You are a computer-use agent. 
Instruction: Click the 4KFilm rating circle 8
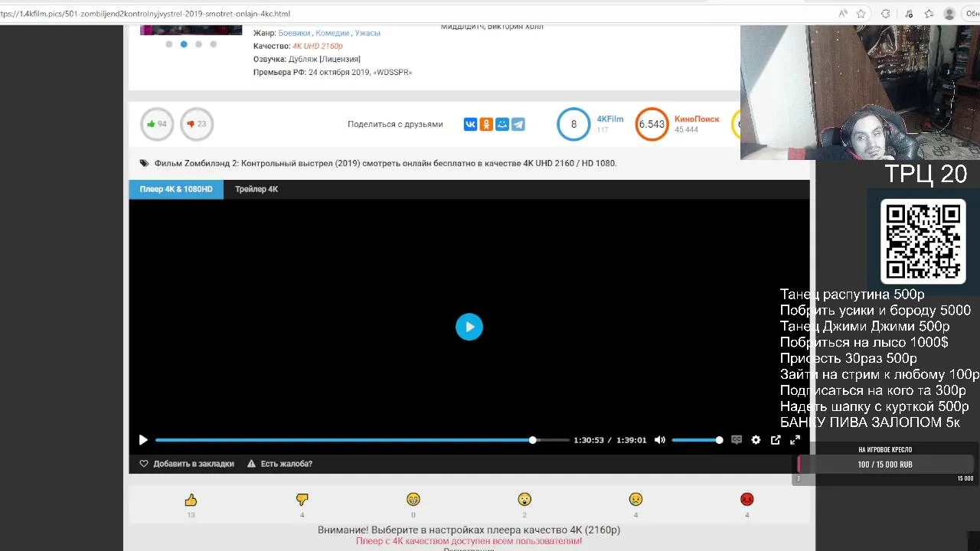click(573, 124)
